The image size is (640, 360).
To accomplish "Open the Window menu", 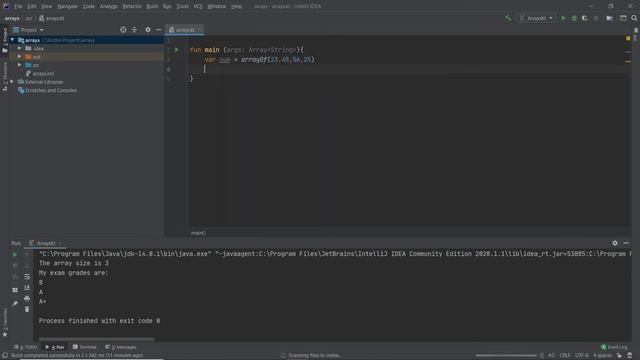I will [217, 6].
